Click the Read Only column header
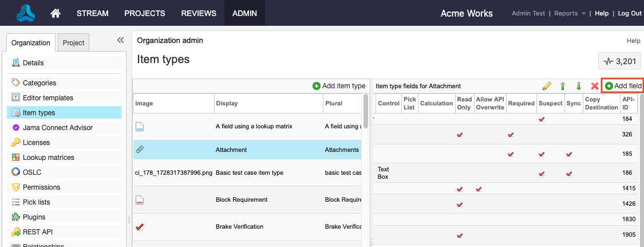 point(464,104)
